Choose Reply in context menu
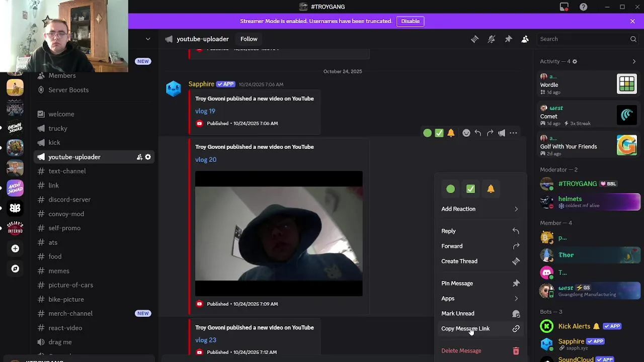The height and width of the screenshot is (362, 644). click(x=480, y=231)
